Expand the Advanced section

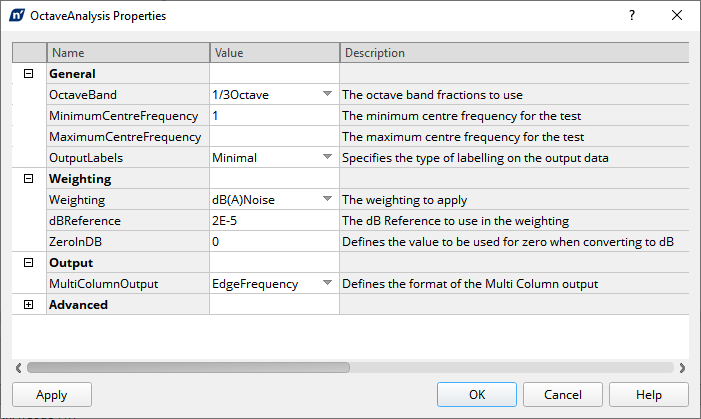click(x=28, y=305)
